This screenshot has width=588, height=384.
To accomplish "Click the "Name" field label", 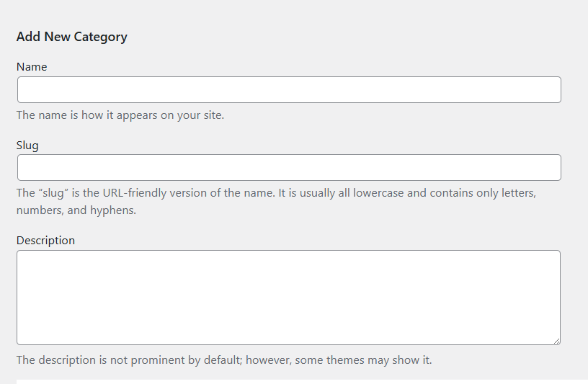I will pos(32,67).
